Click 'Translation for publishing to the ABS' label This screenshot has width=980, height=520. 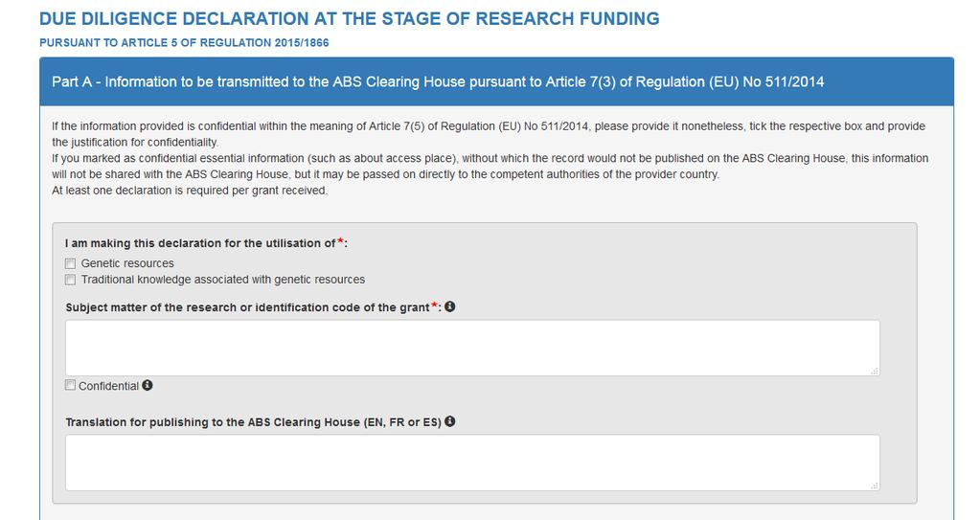pos(253,422)
